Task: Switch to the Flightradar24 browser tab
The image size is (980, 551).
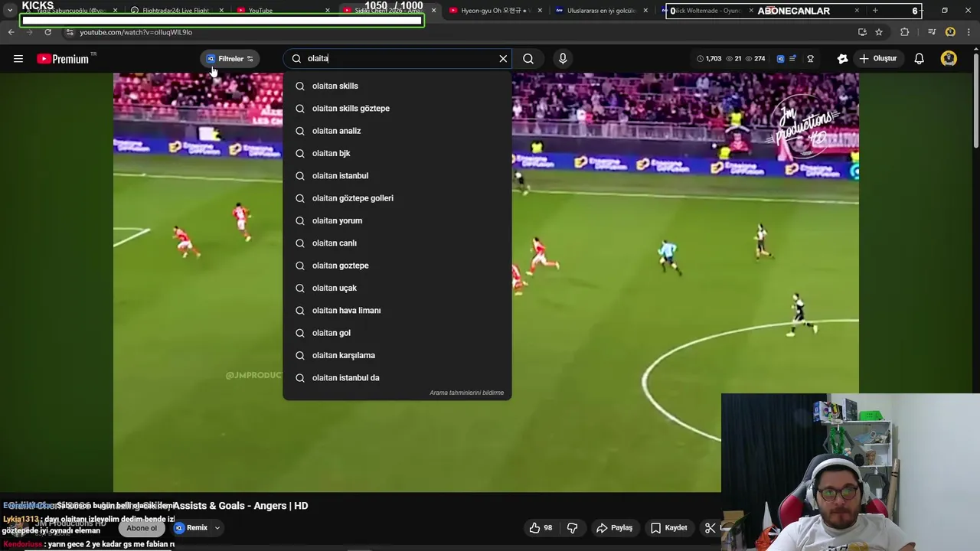Action: [175, 11]
